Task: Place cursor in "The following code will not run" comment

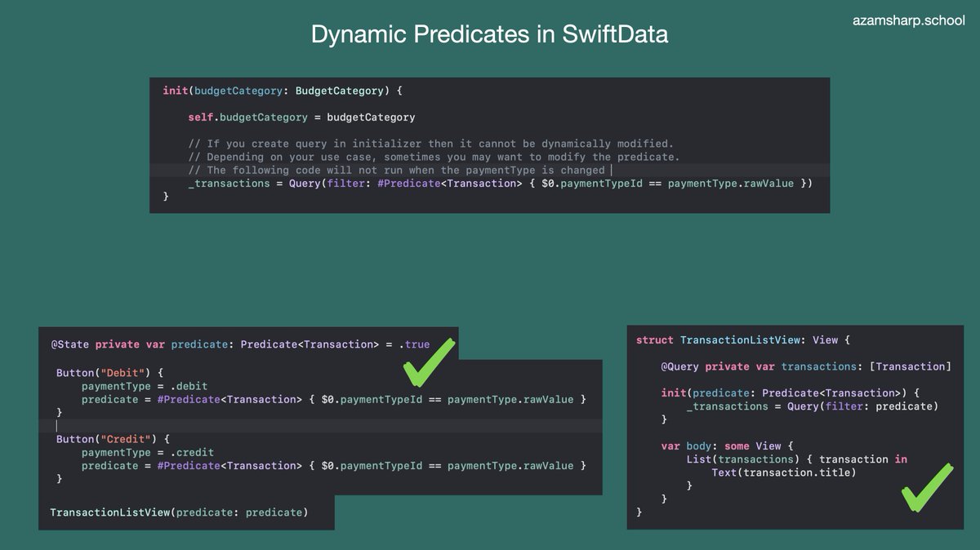Action: point(396,170)
